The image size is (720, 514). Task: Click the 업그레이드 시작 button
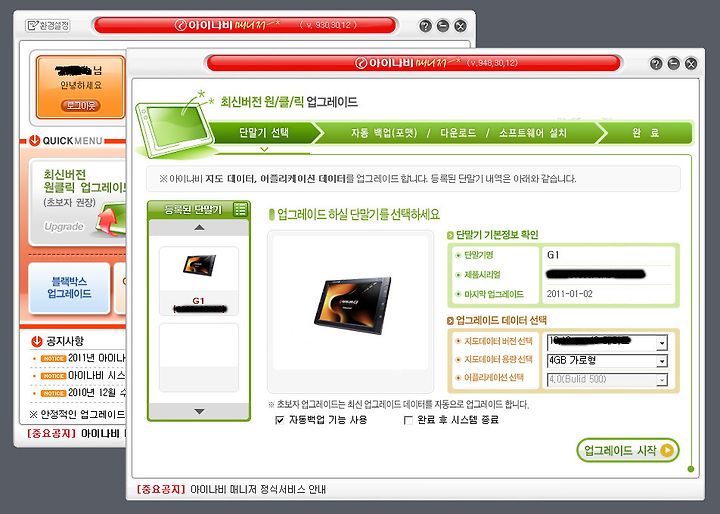coord(628,451)
